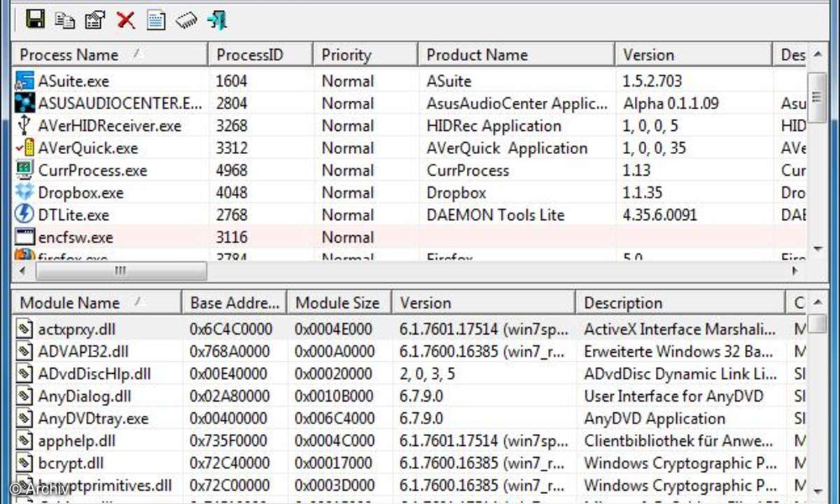Sort by the Product Name column header
The height and width of the screenshot is (504, 840).
click(516, 55)
